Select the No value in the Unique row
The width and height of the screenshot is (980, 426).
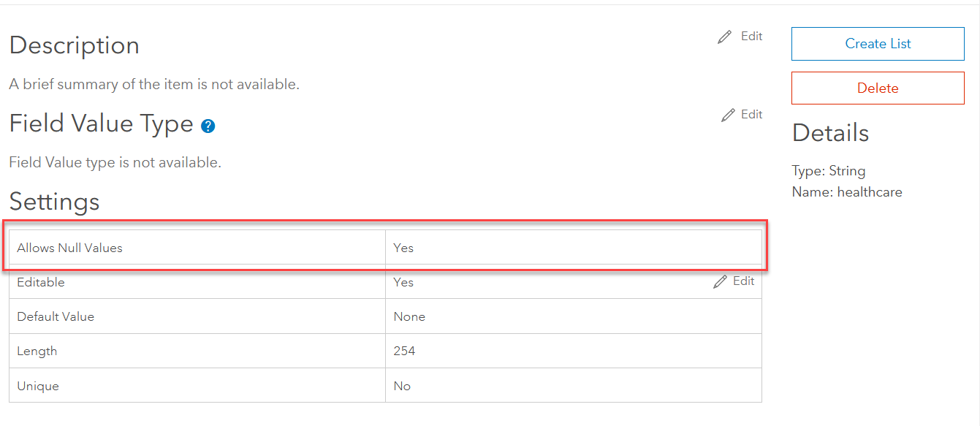point(402,386)
